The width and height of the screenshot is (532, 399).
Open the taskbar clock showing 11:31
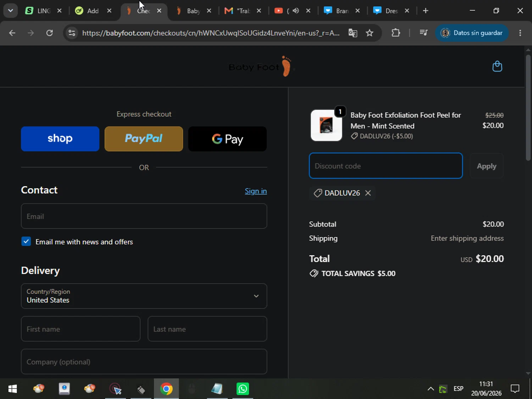coord(486,389)
